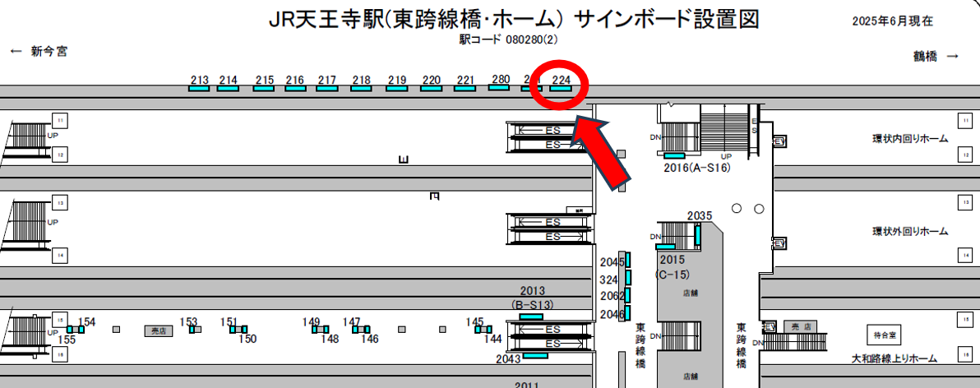Click vertical signboard marker 2035
The width and height of the screenshot is (980, 388).
click(698, 236)
